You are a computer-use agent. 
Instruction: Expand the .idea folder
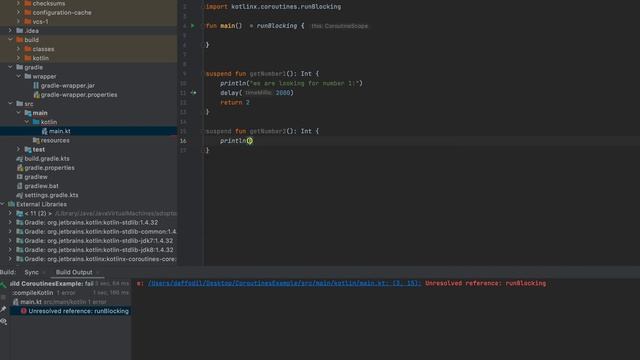10,31
